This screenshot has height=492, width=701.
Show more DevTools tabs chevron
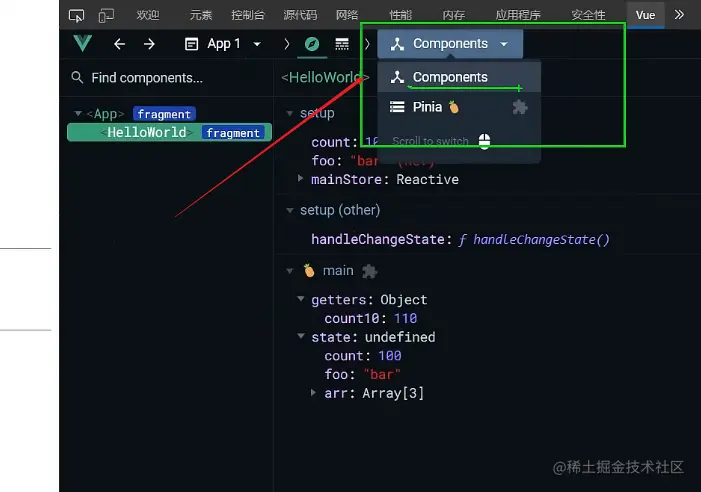[x=679, y=15]
